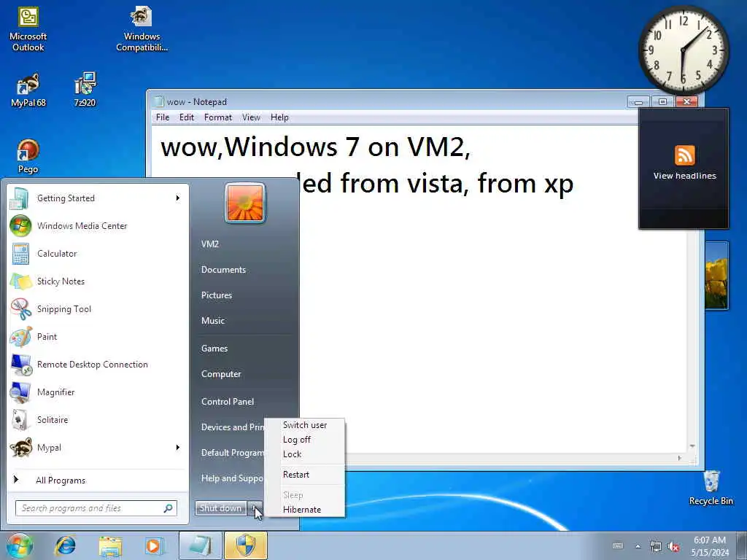Click Notepad horizontal scrollbar right arrow
Image resolution: width=747 pixels, height=560 pixels.
[x=679, y=458]
